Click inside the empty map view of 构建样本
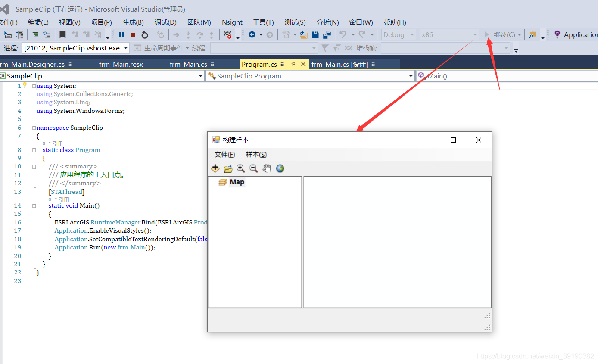 coord(397,242)
